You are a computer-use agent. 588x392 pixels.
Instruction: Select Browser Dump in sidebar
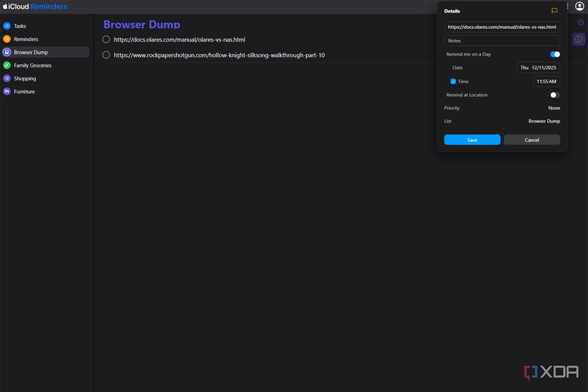45,52
